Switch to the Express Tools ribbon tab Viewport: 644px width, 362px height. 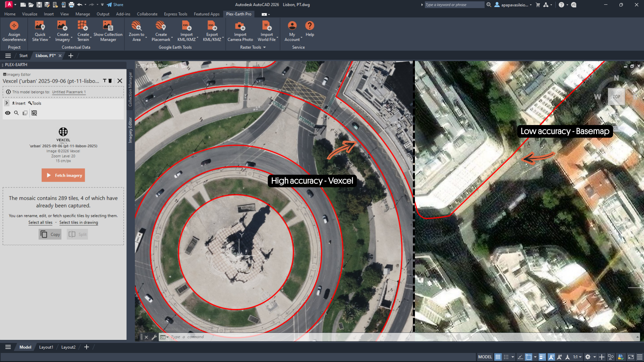click(175, 14)
